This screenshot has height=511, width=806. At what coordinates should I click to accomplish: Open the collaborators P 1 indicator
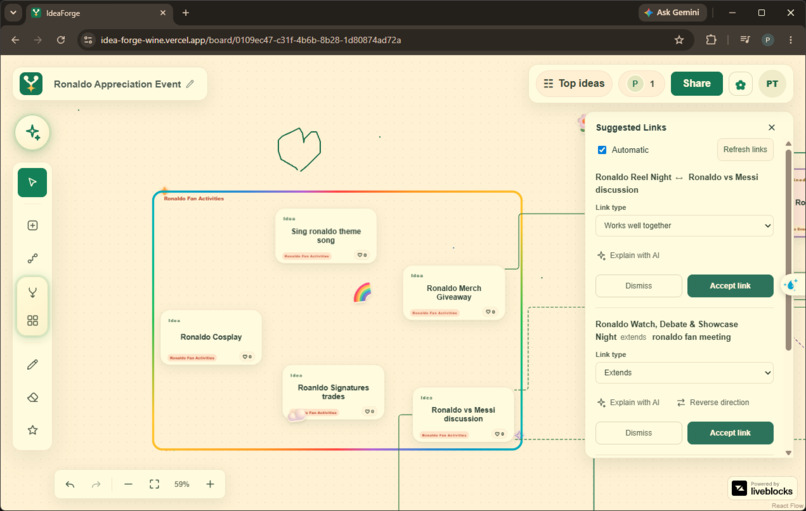(x=642, y=84)
